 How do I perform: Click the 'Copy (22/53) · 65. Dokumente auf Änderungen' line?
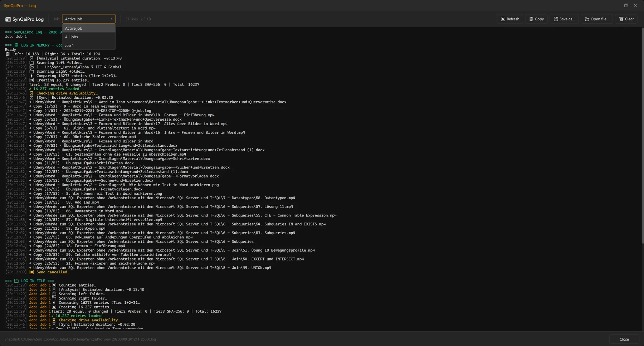99,237
